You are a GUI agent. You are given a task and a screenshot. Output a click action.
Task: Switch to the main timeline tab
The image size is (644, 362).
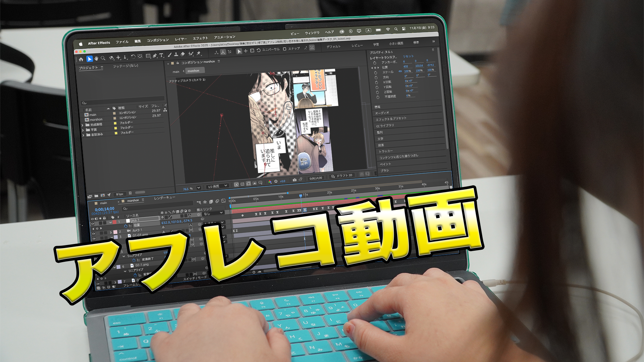point(103,203)
